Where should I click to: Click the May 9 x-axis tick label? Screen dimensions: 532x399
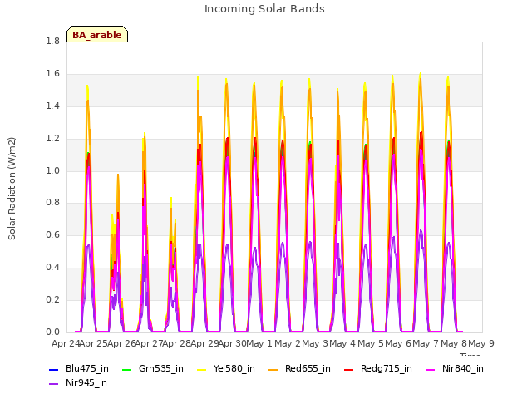click(481, 343)
